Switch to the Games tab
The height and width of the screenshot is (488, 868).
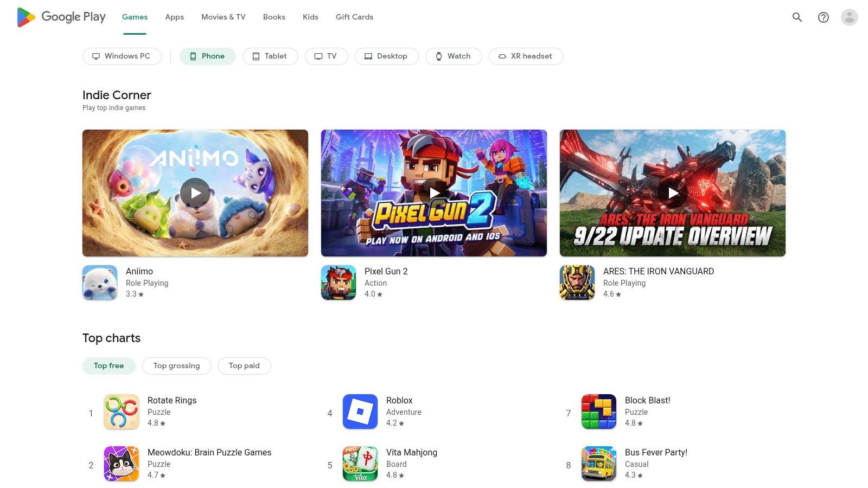[x=135, y=17]
